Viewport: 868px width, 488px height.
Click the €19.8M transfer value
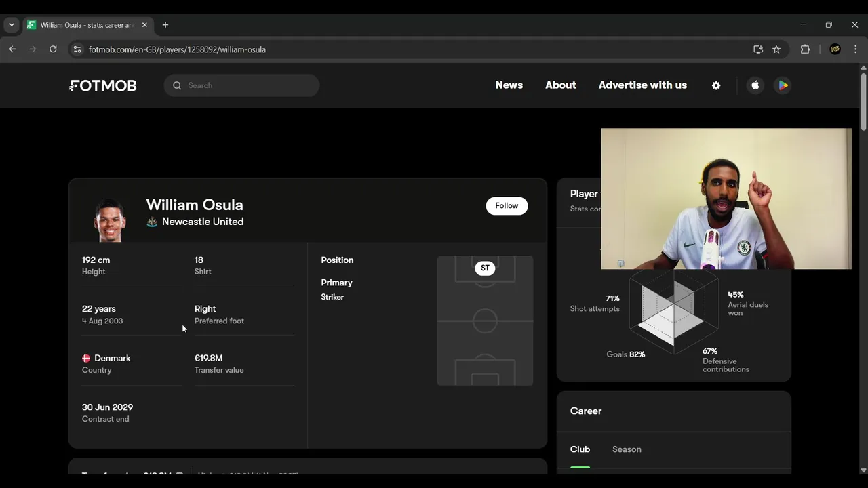click(x=208, y=358)
